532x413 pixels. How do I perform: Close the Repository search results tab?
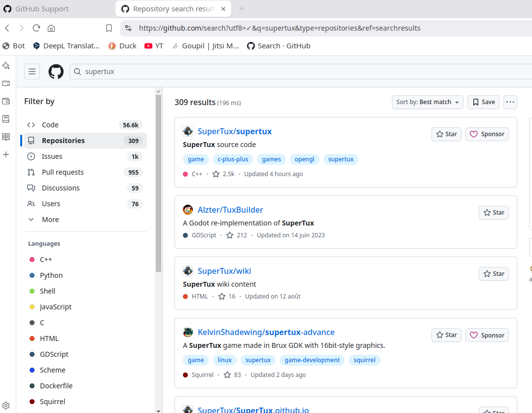point(223,9)
